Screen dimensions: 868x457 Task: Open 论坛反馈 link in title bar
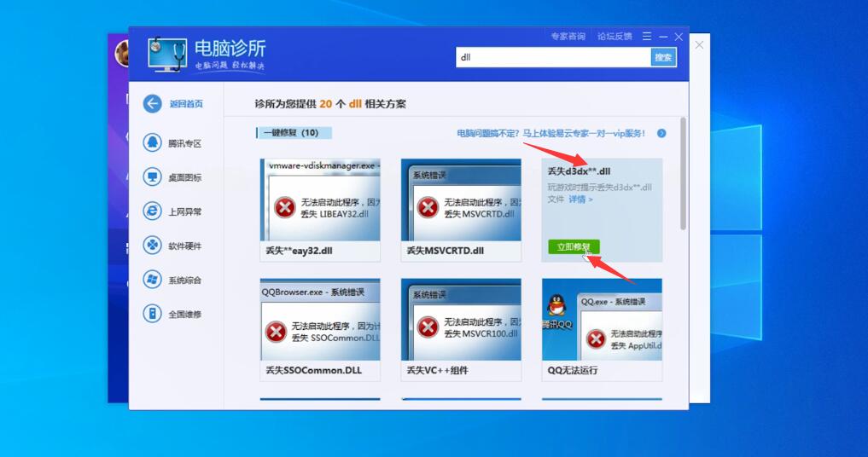coord(615,37)
